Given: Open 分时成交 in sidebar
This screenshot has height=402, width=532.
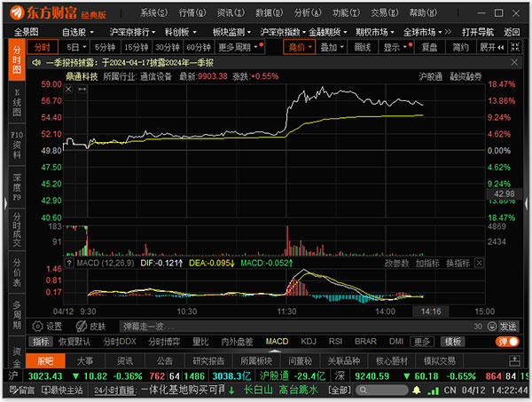Looking at the screenshot, I should tap(17, 230).
